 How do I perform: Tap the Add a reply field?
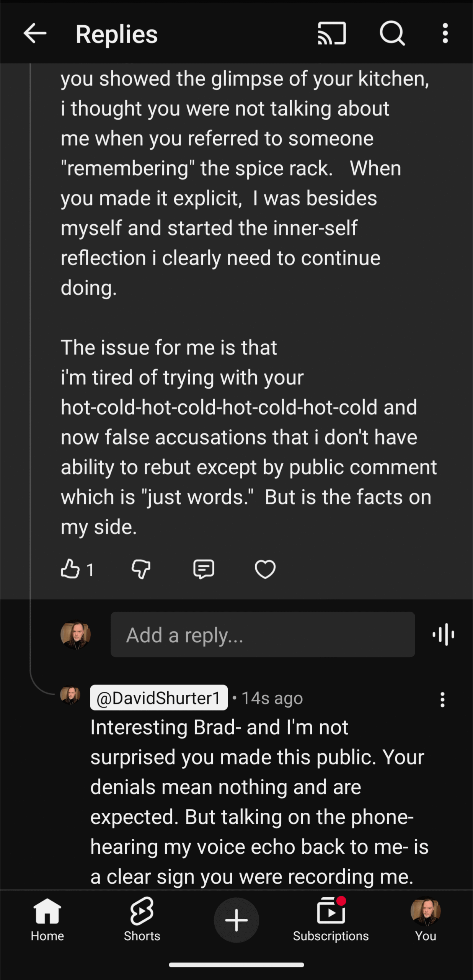click(x=263, y=635)
